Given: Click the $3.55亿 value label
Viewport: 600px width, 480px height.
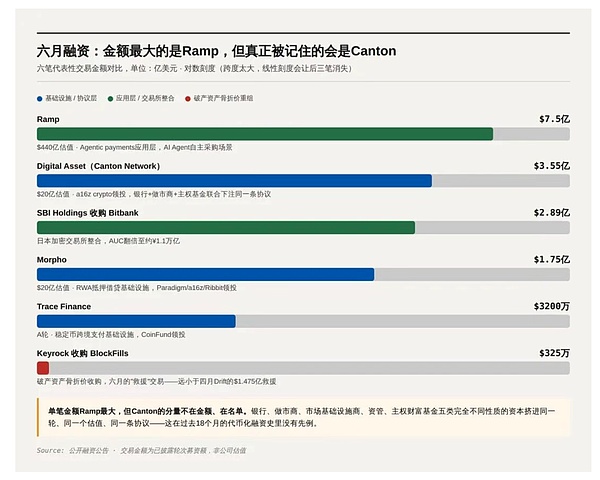Looking at the screenshot, I should 552,166.
